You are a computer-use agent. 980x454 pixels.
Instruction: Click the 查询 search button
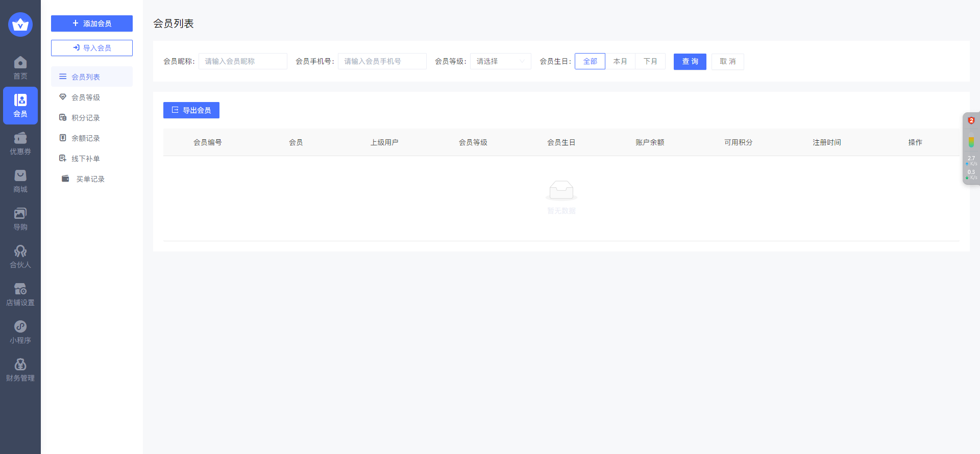pos(690,62)
